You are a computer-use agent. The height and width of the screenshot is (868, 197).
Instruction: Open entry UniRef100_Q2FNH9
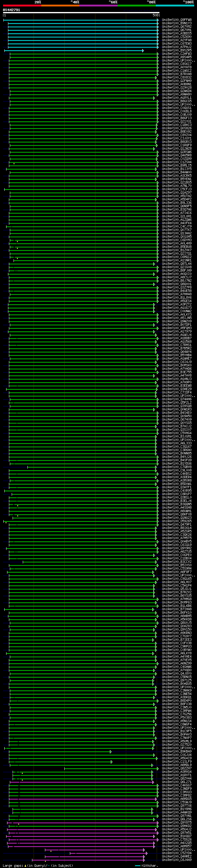[x=177, y=81]
